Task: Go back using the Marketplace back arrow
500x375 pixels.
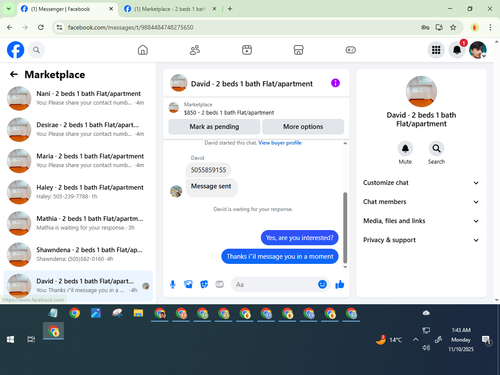Action: click(x=14, y=74)
